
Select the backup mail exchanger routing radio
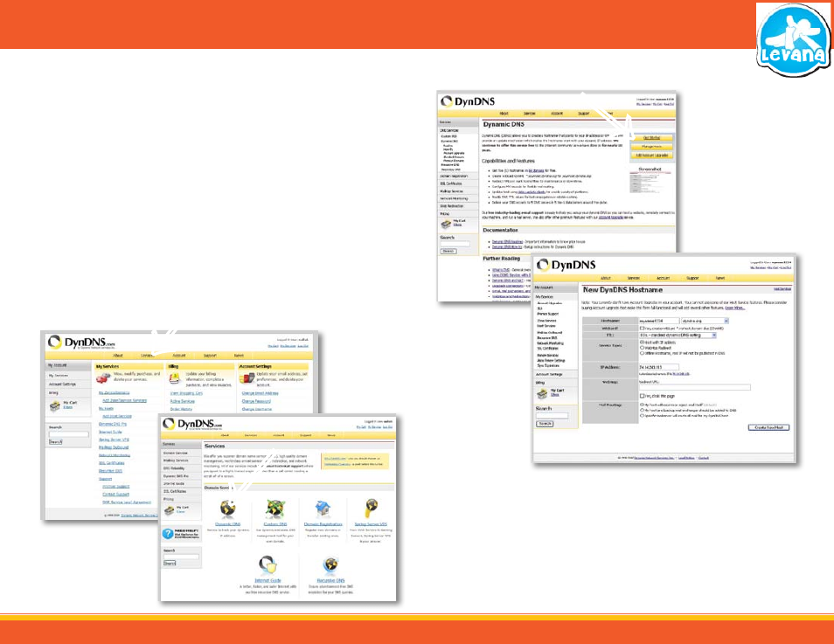pos(642,411)
